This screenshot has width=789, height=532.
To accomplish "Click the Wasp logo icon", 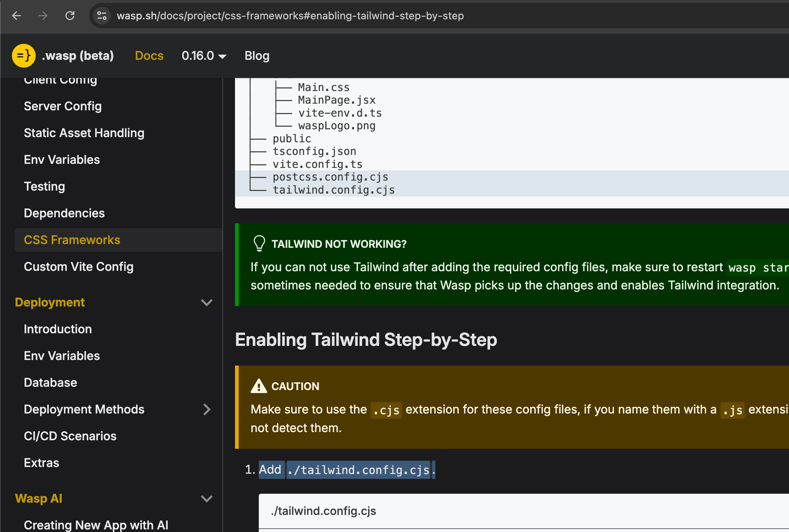I will [24, 56].
